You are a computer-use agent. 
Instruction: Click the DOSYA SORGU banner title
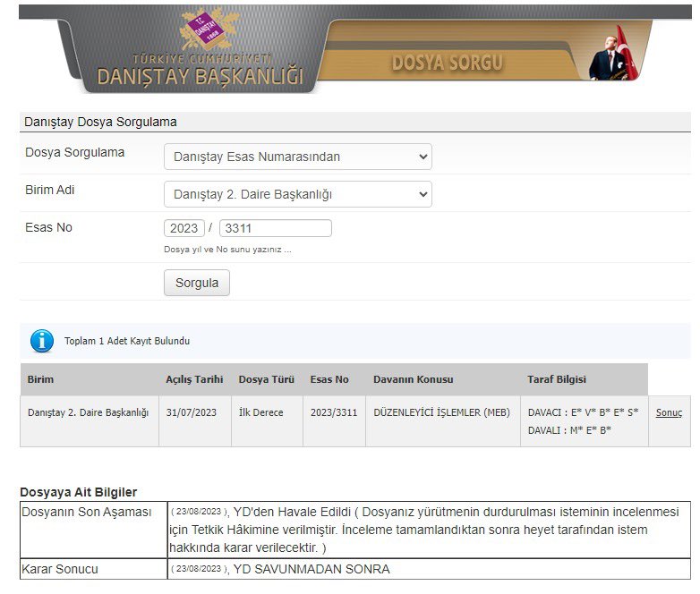click(447, 63)
